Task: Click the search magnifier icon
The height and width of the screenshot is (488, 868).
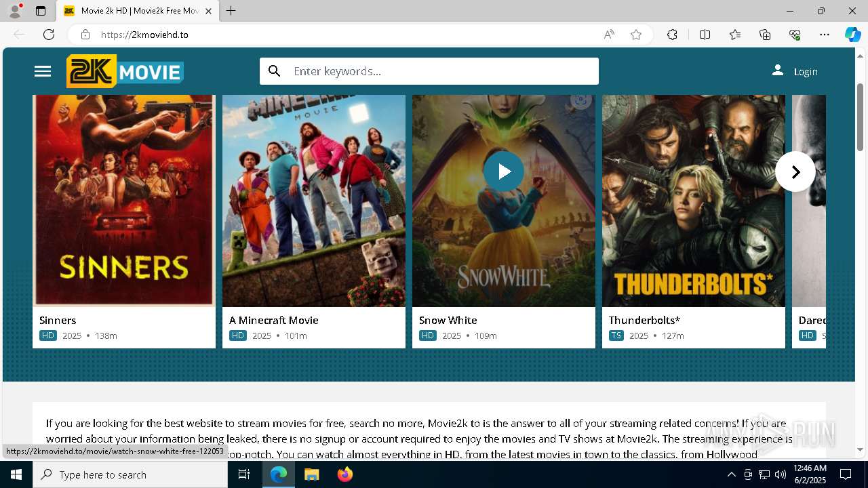Action: tap(274, 71)
